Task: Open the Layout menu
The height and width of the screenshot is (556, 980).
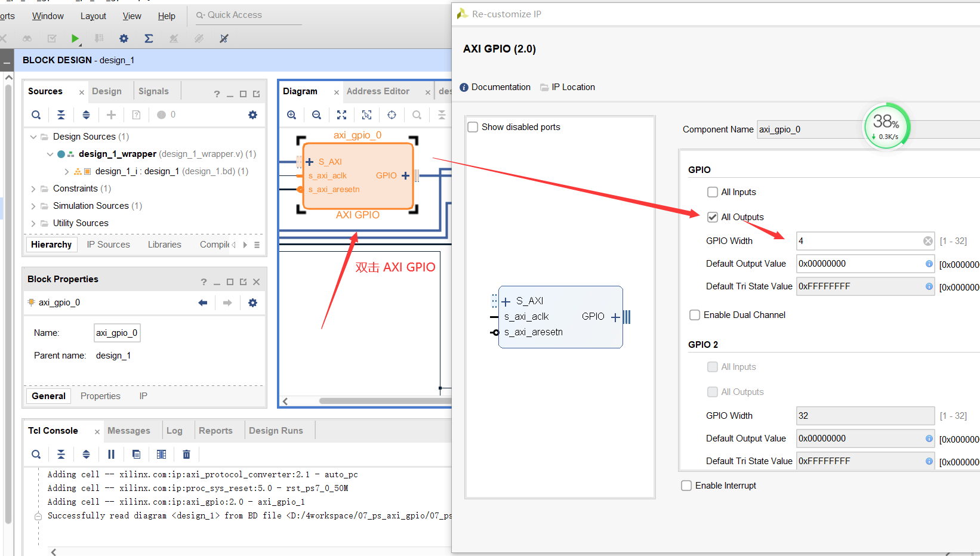Action: [93, 16]
